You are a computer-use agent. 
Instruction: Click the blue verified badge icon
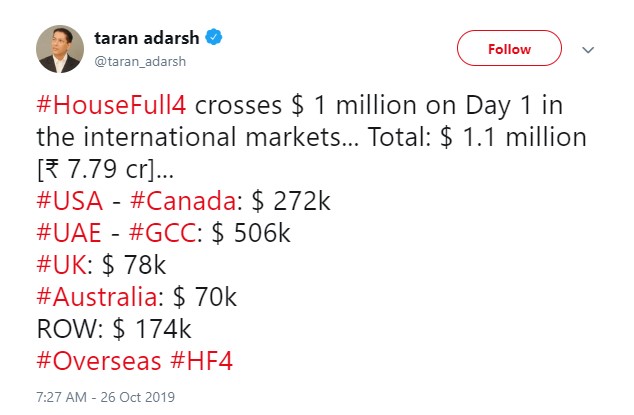tap(213, 39)
